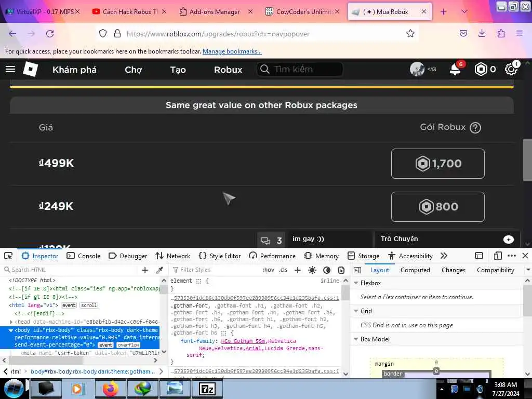Open 7-Zip from the taskbar
Screen dimensions: 532x399
pyautogui.click(x=207, y=389)
